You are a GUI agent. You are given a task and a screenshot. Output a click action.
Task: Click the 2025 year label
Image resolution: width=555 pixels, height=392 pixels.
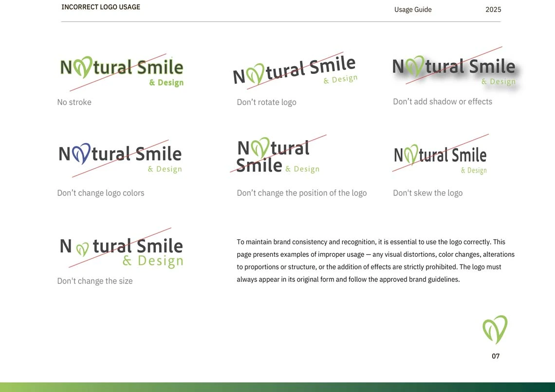tap(493, 9)
